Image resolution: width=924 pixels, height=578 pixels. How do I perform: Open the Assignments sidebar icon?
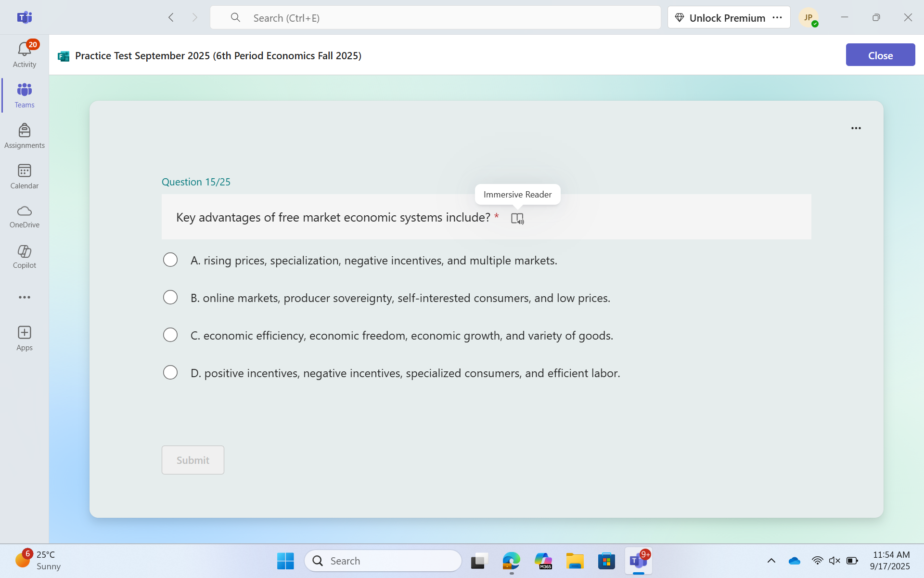[24, 135]
